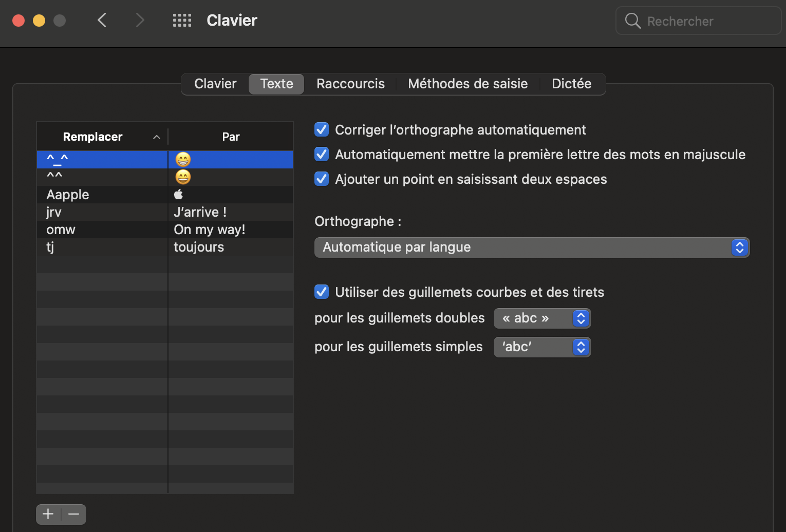Uncheck Ajouter un point en saisissant deux espaces
This screenshot has width=786, height=532.
click(x=322, y=179)
